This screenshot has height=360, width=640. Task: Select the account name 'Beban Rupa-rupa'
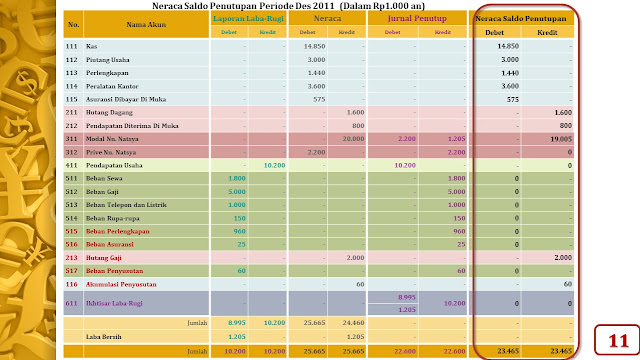click(113, 218)
